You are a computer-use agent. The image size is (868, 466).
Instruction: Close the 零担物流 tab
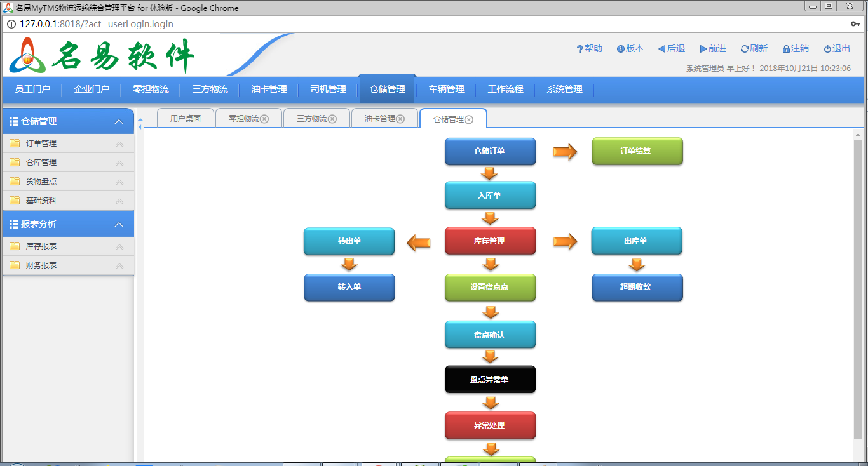click(266, 117)
